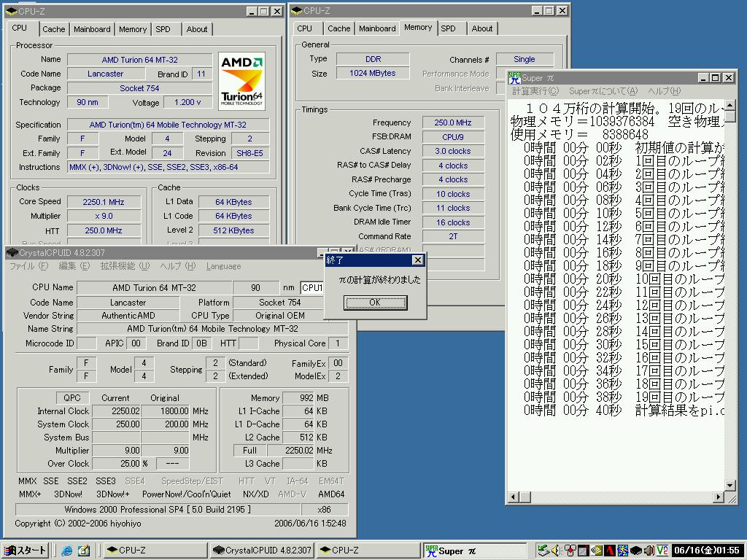Click the Super π vertical scrollbar up arrow

point(729,104)
